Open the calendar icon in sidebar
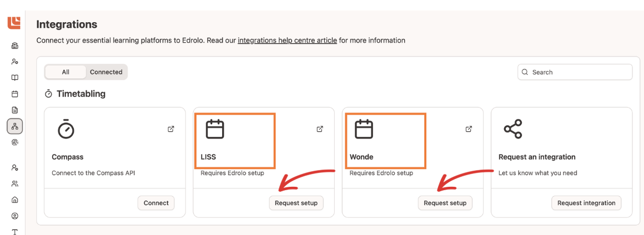The height and width of the screenshot is (235, 644). coord(15,94)
